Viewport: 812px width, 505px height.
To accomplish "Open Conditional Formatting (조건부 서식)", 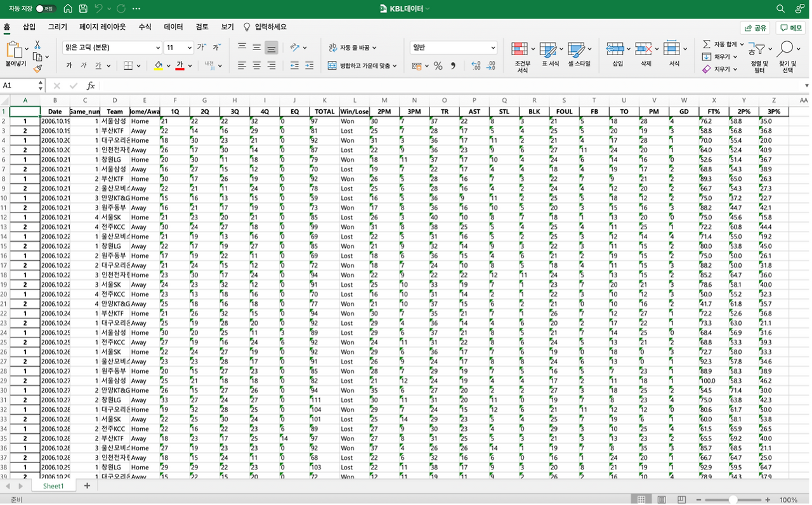I will (x=522, y=56).
